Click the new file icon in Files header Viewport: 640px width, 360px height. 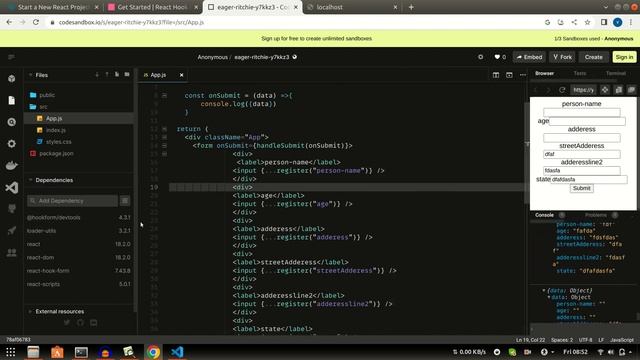point(117,75)
